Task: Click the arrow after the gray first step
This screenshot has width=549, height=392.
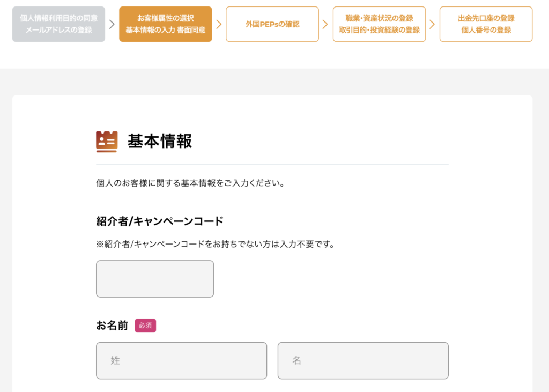Action: point(112,24)
